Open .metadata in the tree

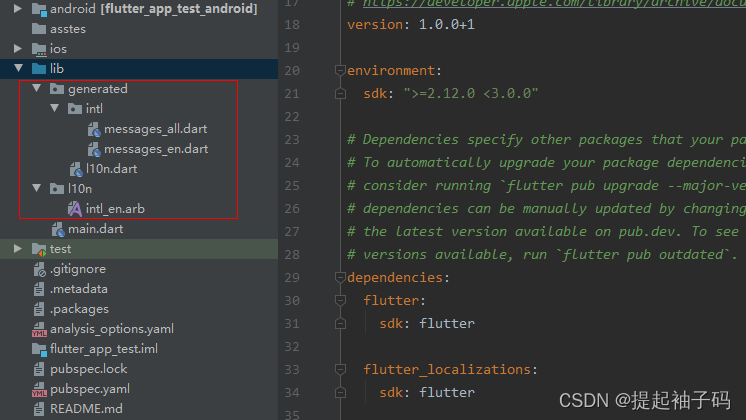click(79, 289)
